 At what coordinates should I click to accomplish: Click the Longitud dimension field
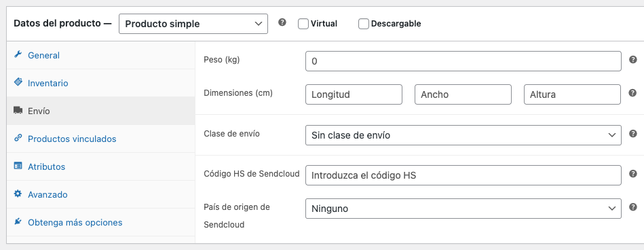click(354, 94)
